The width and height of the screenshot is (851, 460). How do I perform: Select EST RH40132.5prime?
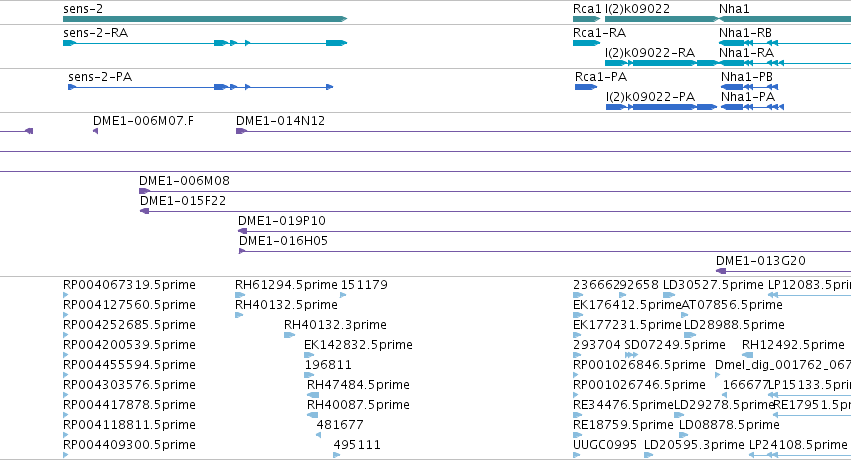click(286, 305)
